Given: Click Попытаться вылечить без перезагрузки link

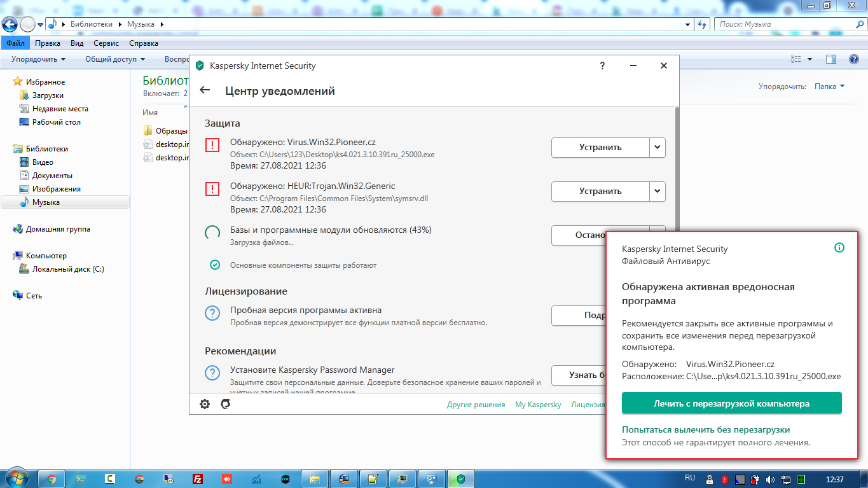Looking at the screenshot, I should [x=705, y=429].
